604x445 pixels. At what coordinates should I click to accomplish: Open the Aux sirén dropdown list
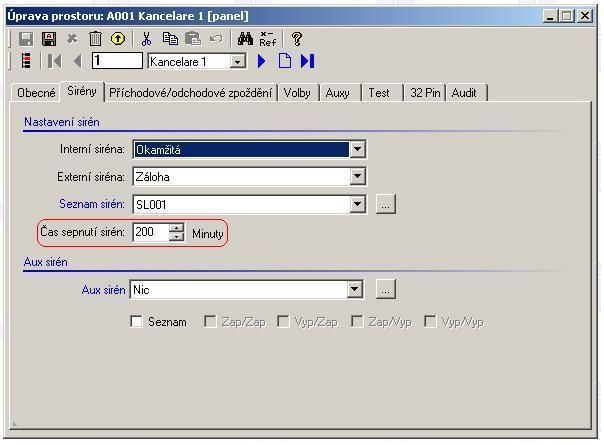(354, 290)
